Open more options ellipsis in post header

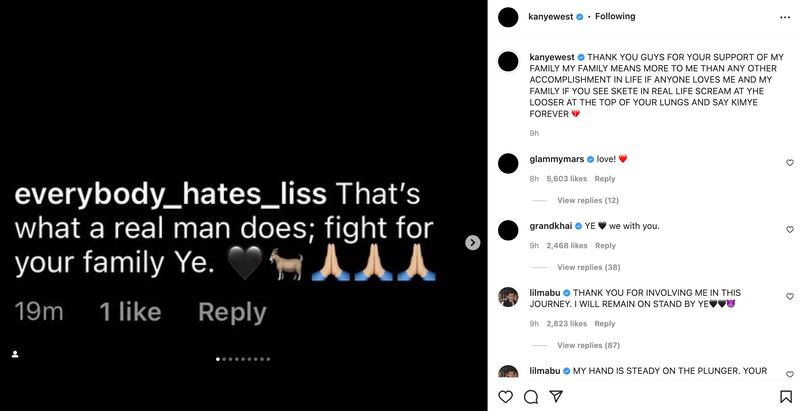[783, 17]
